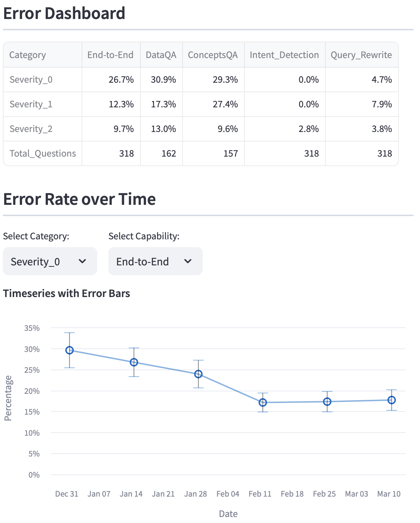Click the Mar 10 data point marker
The width and height of the screenshot is (420, 523).
click(x=392, y=400)
